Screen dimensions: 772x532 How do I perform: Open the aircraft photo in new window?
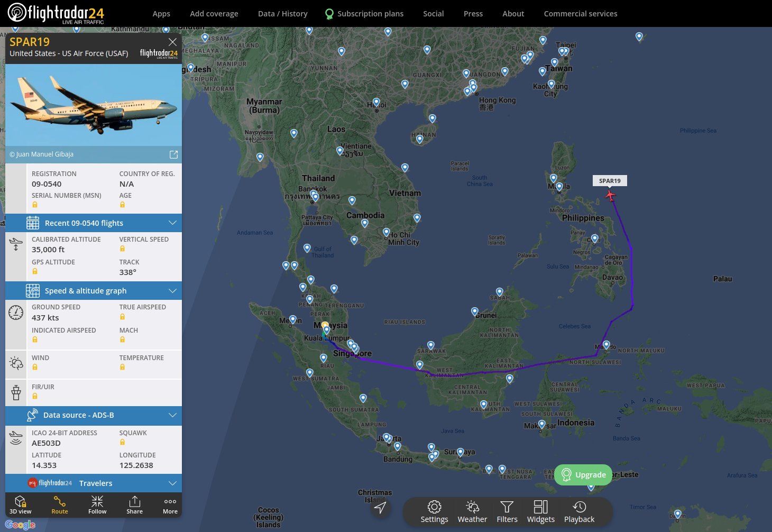point(173,154)
